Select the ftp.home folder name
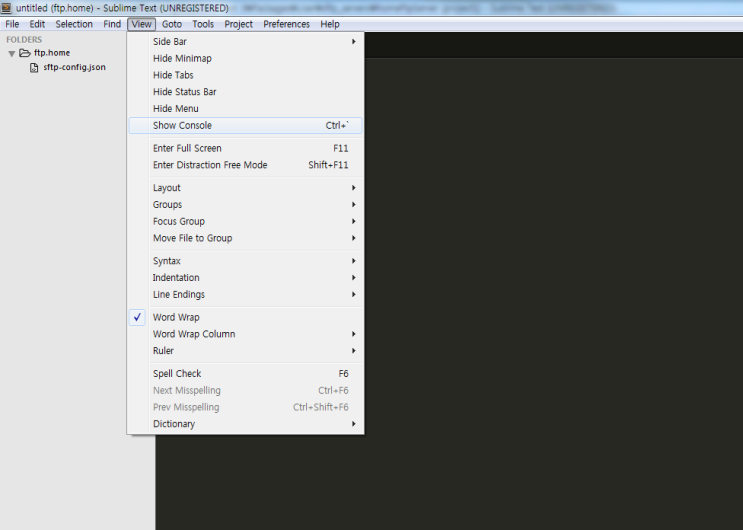Screen dimensions: 743x530 point(52,53)
